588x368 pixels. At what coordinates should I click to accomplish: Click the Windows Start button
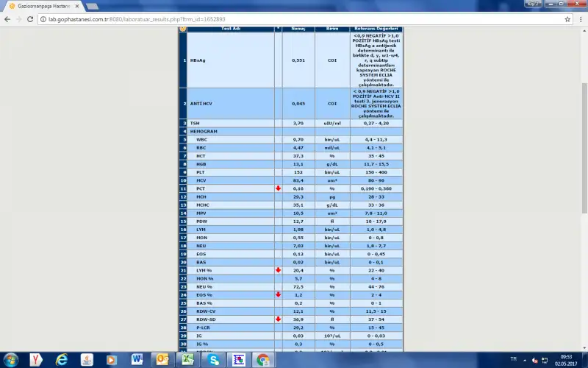pyautogui.click(x=10, y=359)
